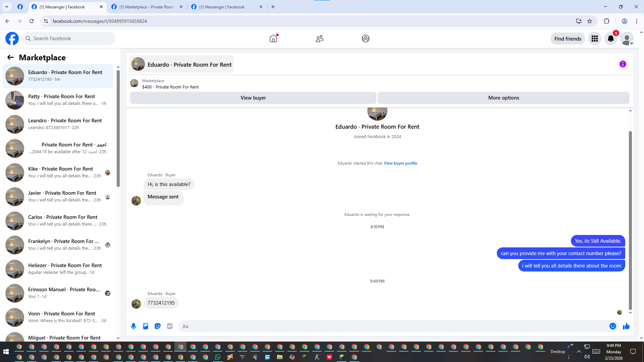Open Facebook notifications bell
The width and height of the screenshot is (644, 362).
click(610, 39)
